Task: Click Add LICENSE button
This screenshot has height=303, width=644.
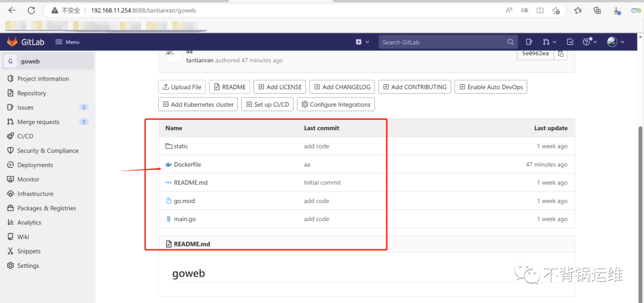Action: [280, 87]
